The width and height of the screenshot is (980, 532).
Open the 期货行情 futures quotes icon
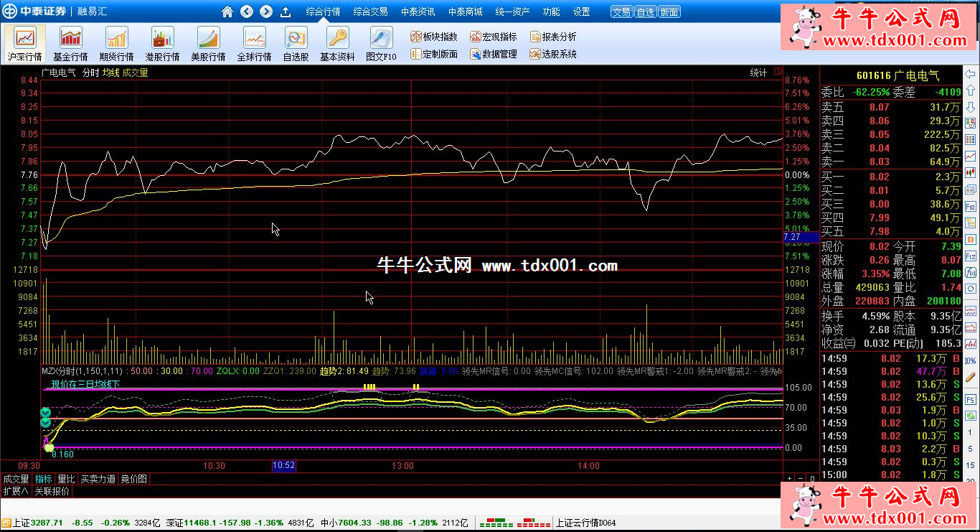pyautogui.click(x=116, y=44)
